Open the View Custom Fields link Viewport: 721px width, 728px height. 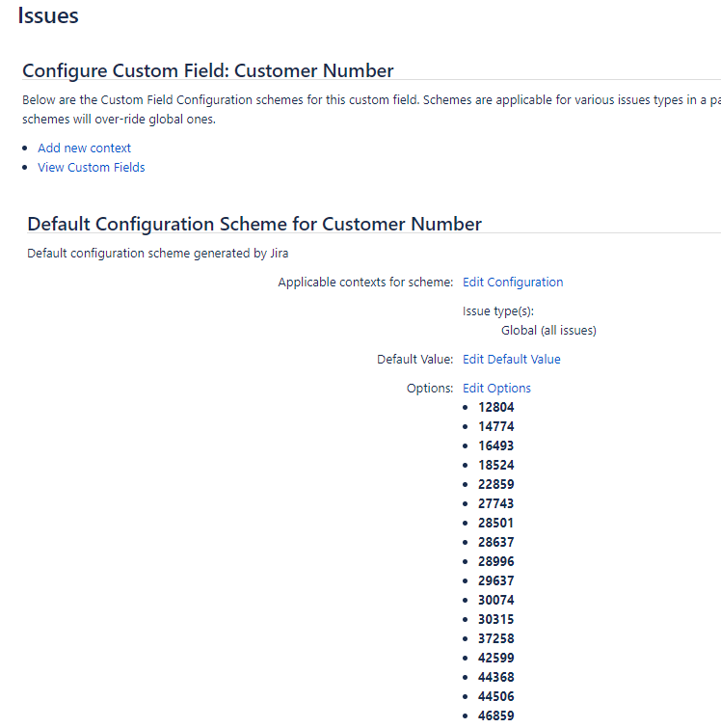(91, 167)
